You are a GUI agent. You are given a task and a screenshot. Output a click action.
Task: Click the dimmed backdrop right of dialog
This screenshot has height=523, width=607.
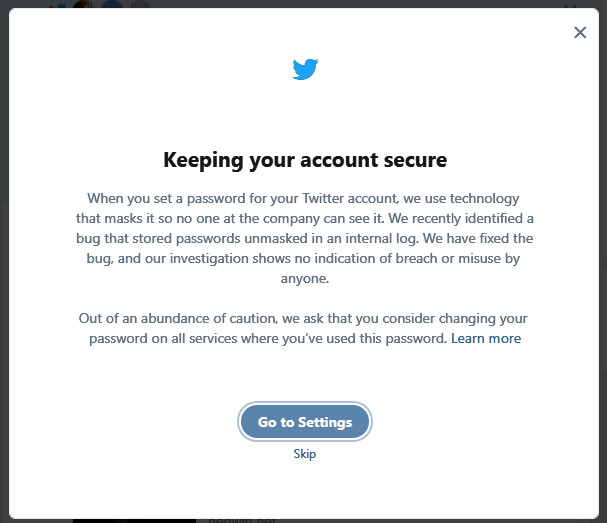pos(603,261)
